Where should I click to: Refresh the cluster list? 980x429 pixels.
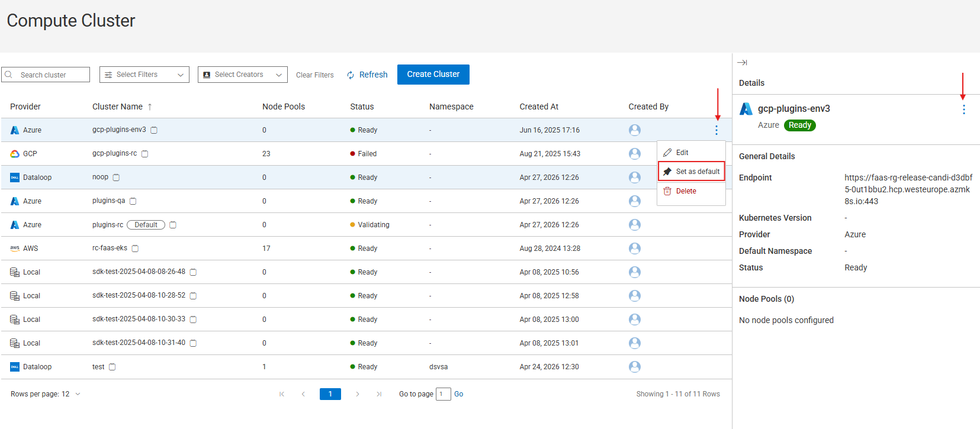367,75
